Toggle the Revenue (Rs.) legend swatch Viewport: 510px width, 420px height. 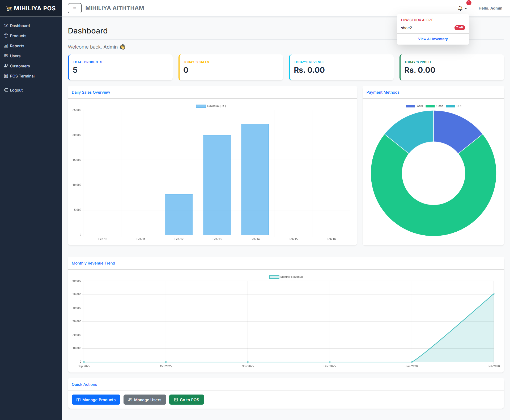click(201, 106)
